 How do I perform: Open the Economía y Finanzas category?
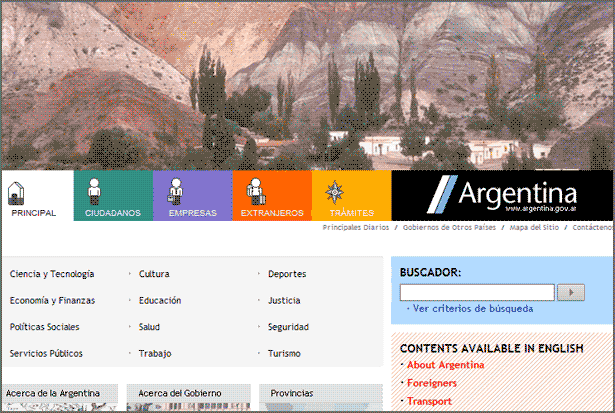tap(52, 300)
